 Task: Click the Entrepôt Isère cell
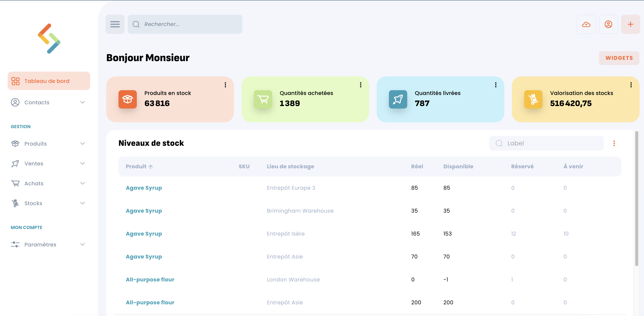point(286,234)
